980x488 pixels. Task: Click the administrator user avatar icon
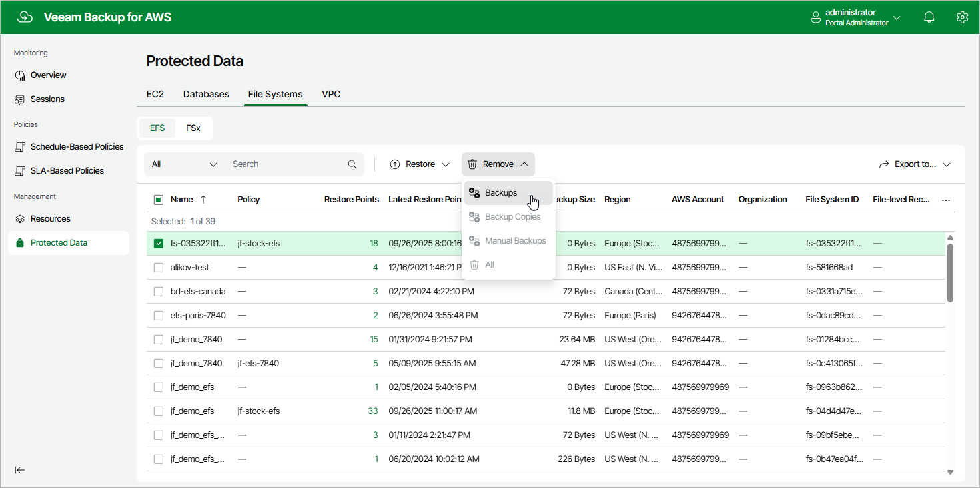click(x=815, y=17)
